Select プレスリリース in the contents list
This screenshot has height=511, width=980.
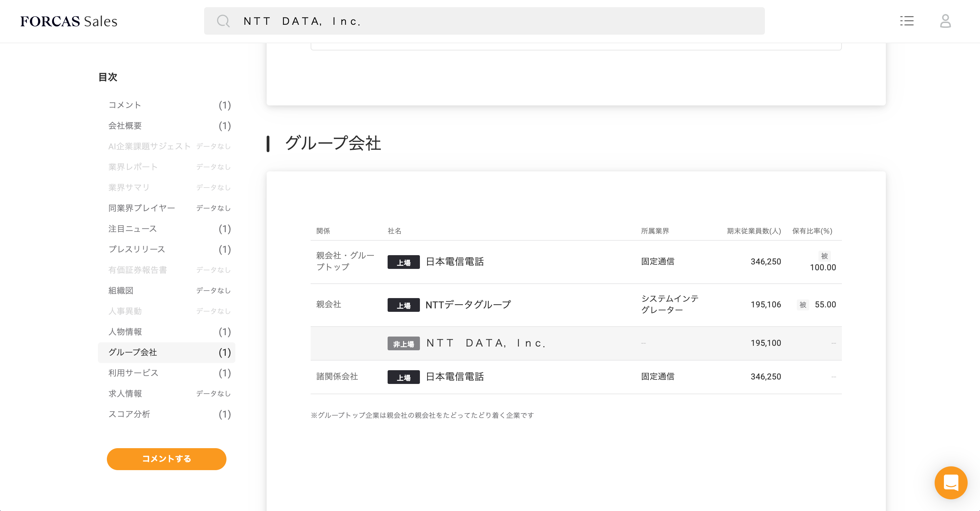[136, 249]
